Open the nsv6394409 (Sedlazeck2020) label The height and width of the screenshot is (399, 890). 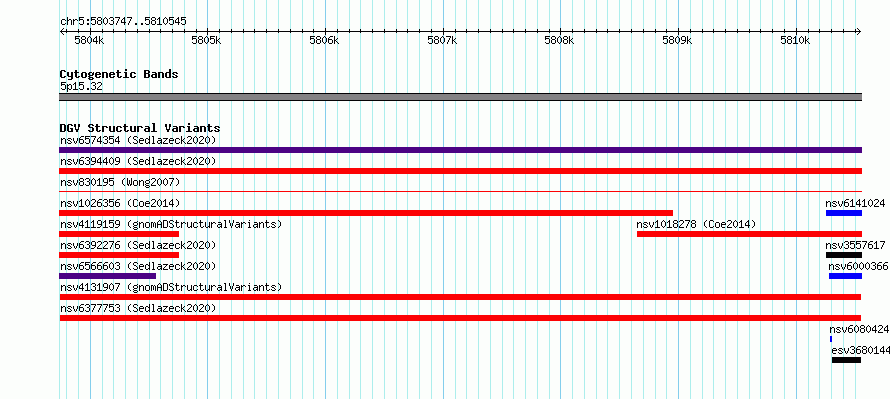[x=138, y=161]
